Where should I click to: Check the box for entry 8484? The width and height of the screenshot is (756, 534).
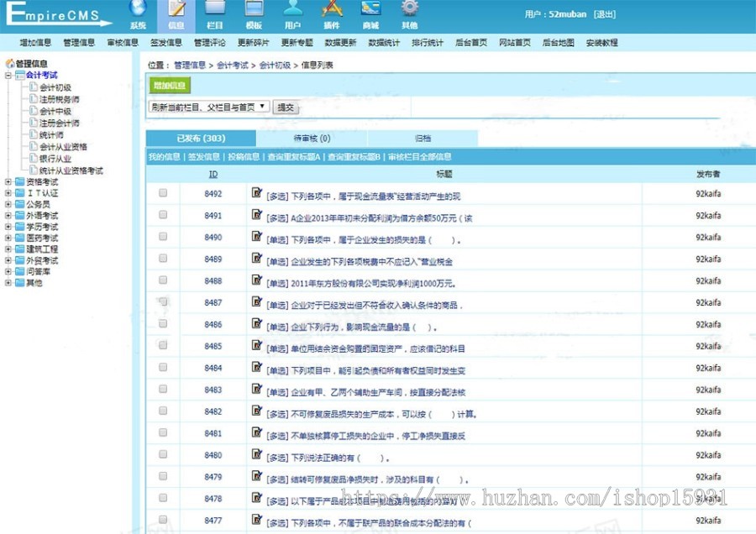coord(163,367)
